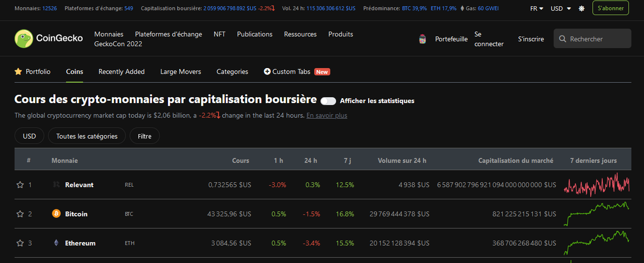Screen dimensions: 644x263
Task: Open Plateformes d'échange menu
Action: [x=169, y=34]
